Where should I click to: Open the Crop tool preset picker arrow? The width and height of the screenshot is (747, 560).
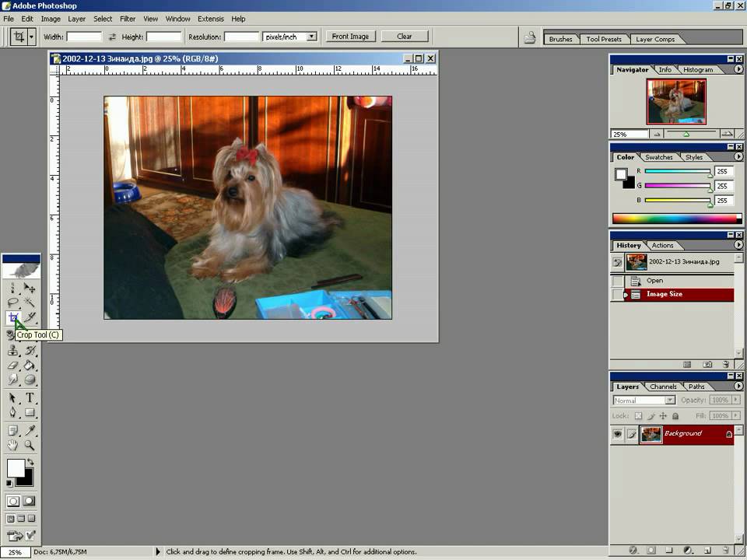coord(32,37)
